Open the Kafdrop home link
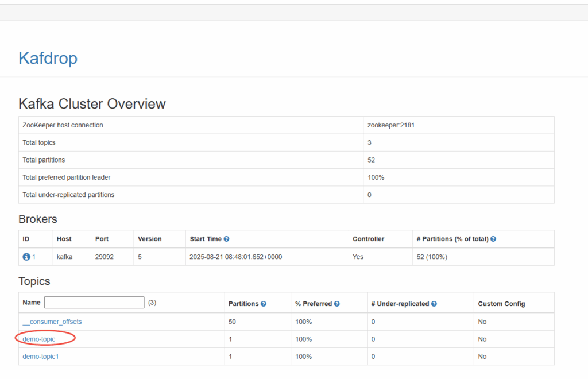 48,58
